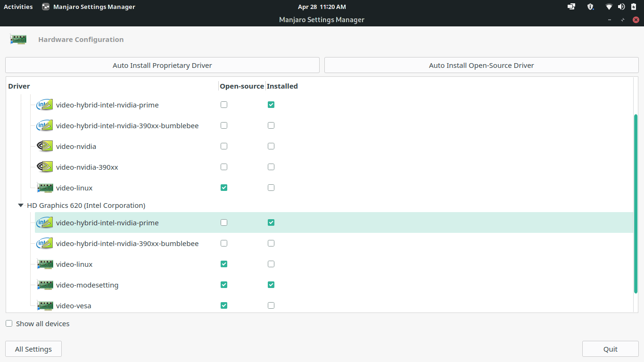The image size is (644, 362).
Task: Toggle Open-source checkbox for video-nvidia
Action: tap(224, 146)
